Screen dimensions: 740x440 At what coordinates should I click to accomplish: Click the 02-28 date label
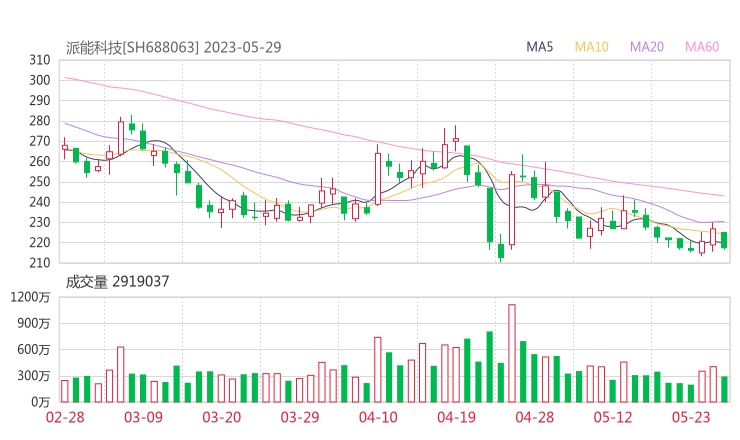65,417
